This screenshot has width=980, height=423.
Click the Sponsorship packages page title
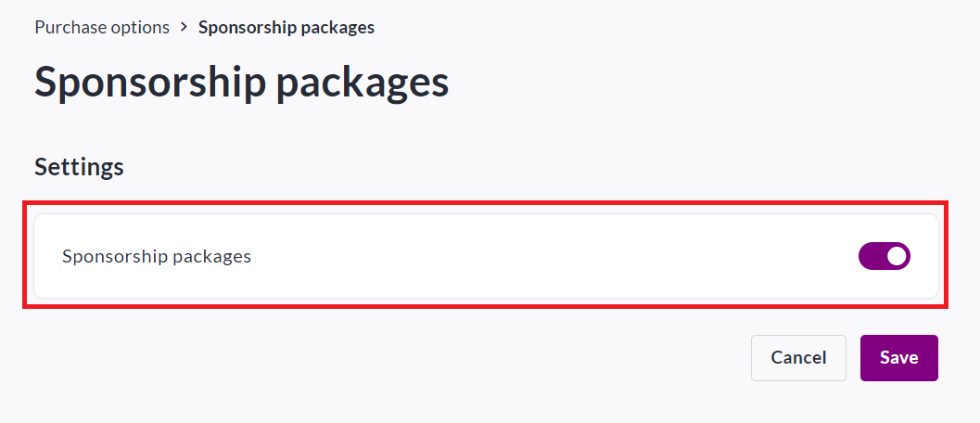click(241, 83)
